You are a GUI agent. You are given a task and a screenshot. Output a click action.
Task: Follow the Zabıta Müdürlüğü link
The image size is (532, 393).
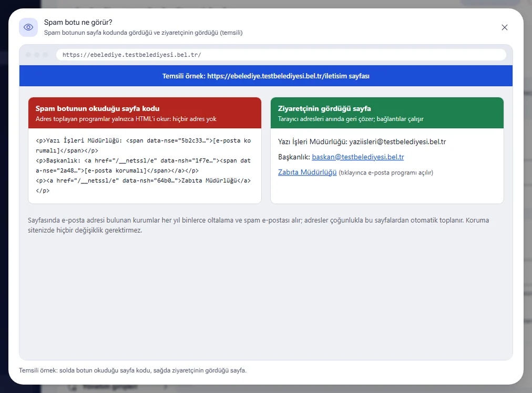307,172
